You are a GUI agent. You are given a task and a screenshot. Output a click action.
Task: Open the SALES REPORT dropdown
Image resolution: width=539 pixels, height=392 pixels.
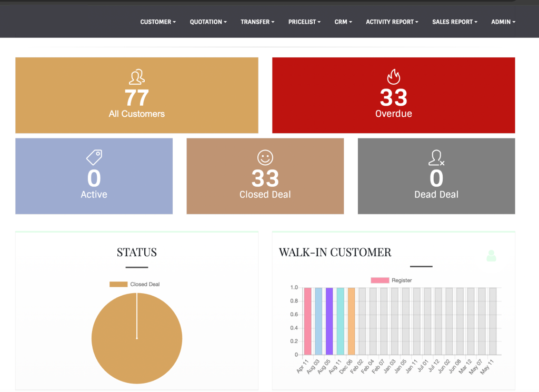click(455, 22)
